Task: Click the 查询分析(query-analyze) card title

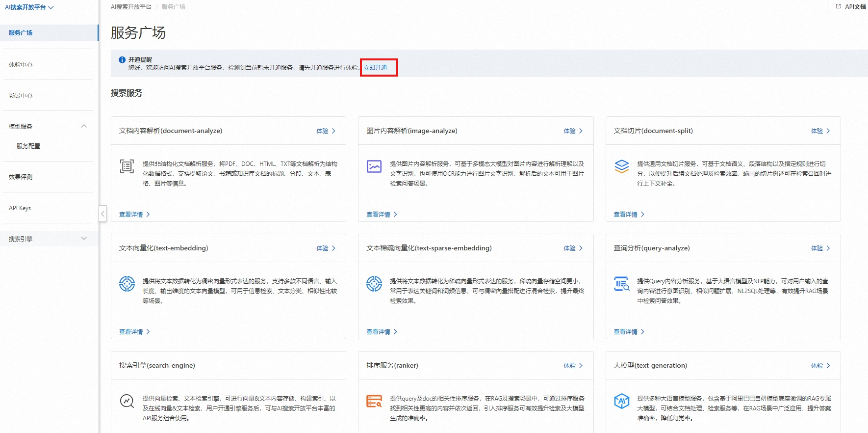Action: click(652, 248)
